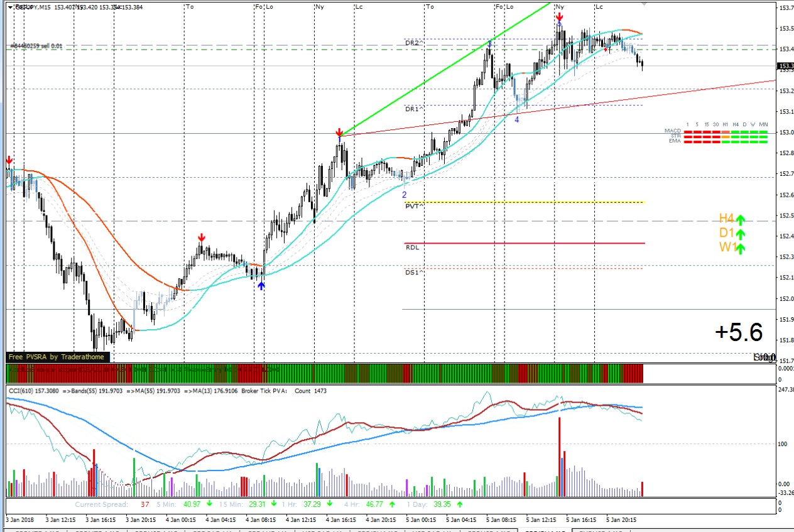Select the yellow PVT pivot line

[525, 202]
